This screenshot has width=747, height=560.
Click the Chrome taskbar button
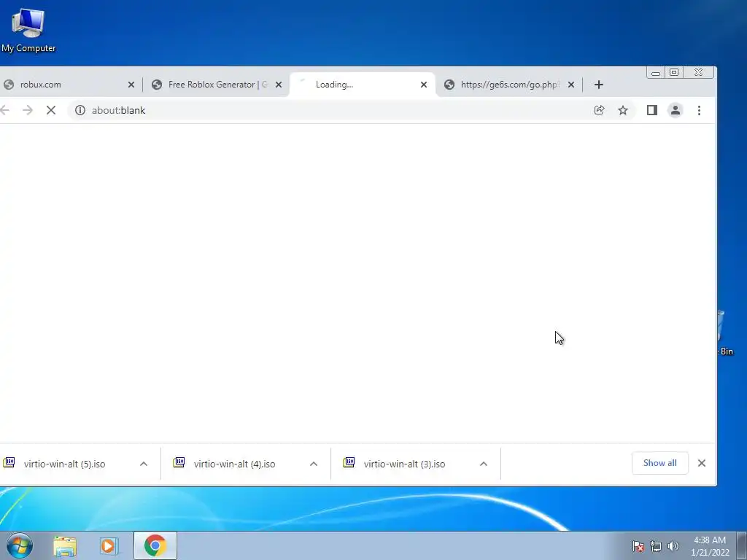(155, 545)
